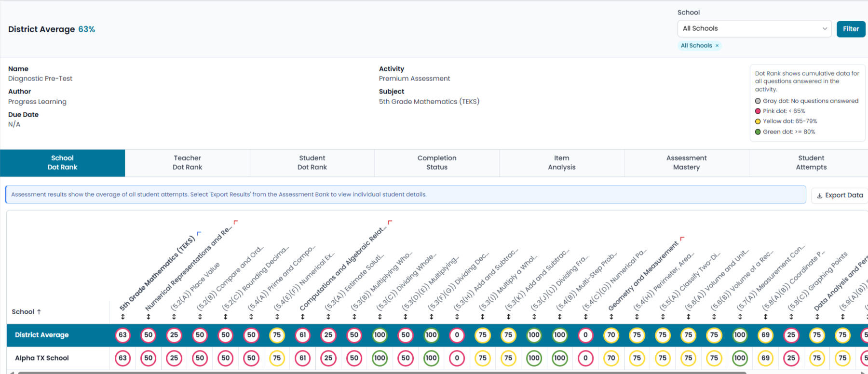The width and height of the screenshot is (868, 374).
Task: Sort the Geometry and Measurement column
Action: click(x=611, y=317)
